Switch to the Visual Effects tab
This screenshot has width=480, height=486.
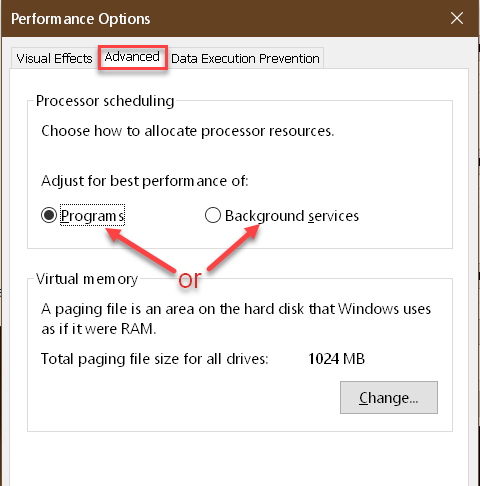[x=55, y=58]
